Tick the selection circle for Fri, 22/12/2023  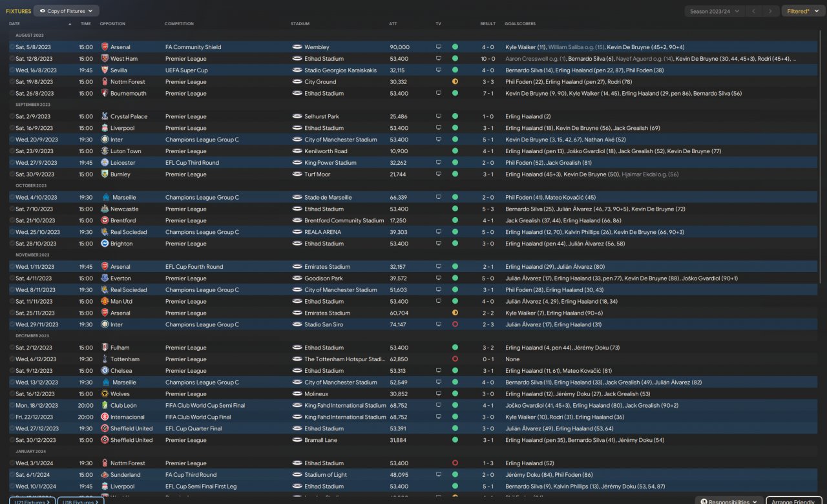tap(12, 417)
